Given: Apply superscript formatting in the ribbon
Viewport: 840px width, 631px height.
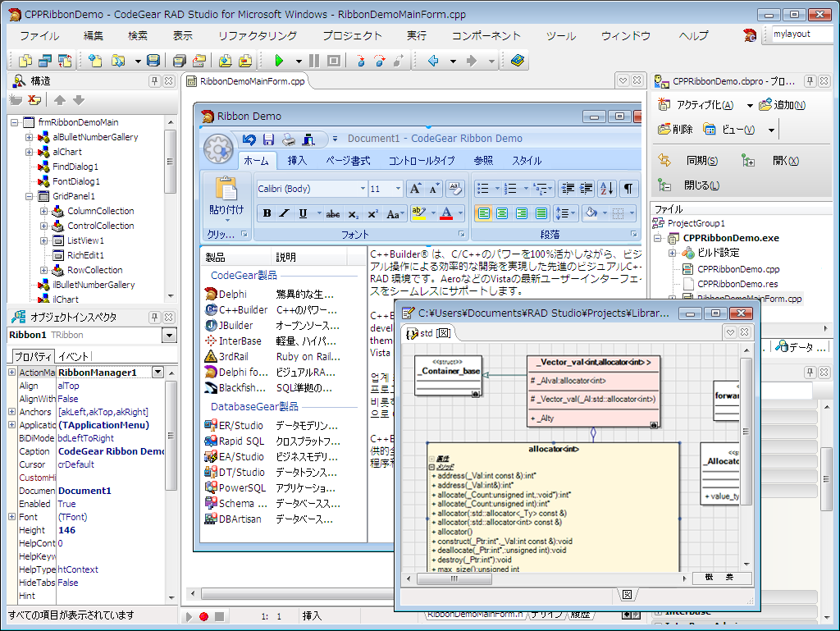Looking at the screenshot, I should point(372,213).
